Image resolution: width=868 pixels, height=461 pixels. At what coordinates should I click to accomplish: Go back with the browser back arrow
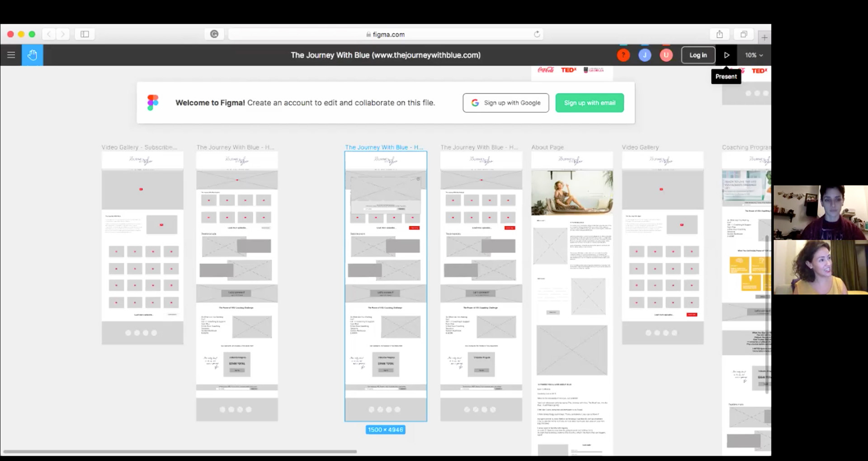[x=49, y=34]
